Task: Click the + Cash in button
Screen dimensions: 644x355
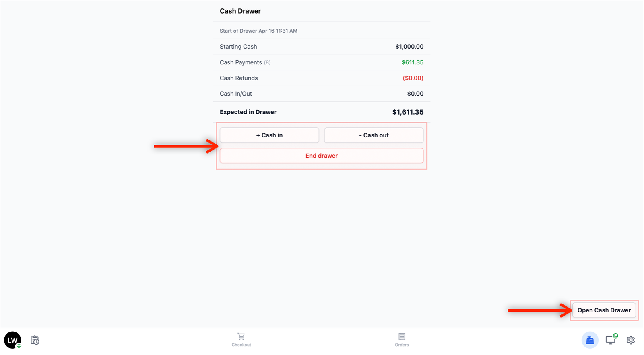Action: (x=269, y=135)
